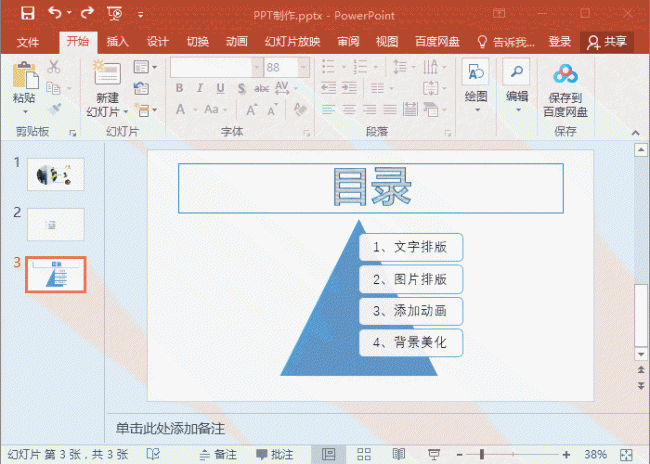Click 保存到百度网盘 button
The image size is (650, 464).
pyautogui.click(x=565, y=91)
